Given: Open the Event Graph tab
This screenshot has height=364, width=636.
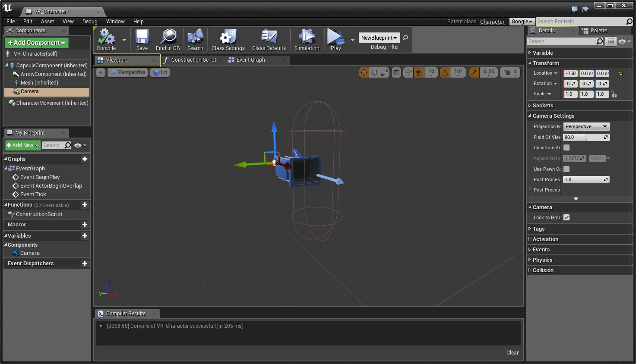Looking at the screenshot, I should (250, 60).
